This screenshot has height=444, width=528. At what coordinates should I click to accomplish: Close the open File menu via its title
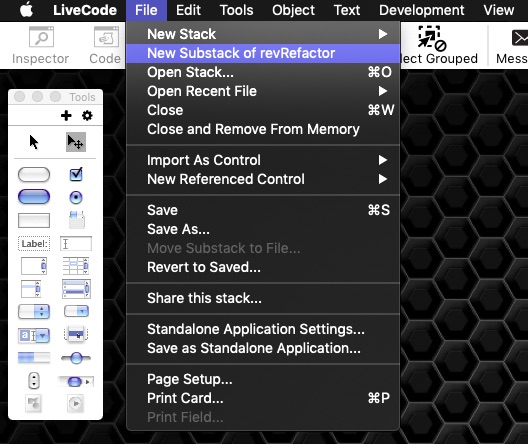(146, 10)
